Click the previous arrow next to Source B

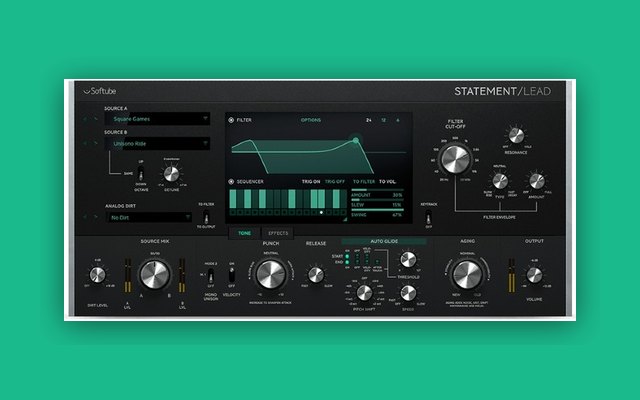click(x=85, y=143)
